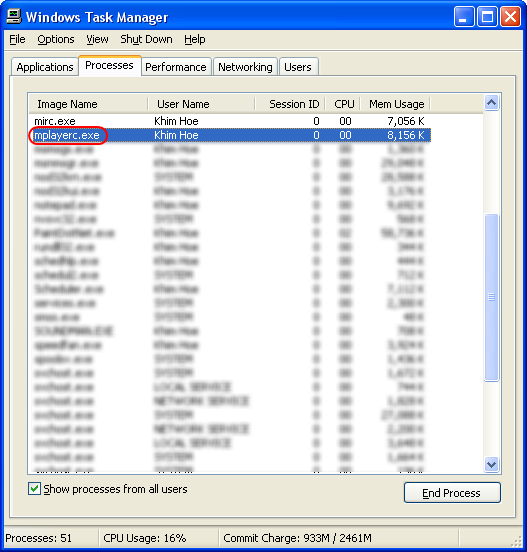
Task: Click the End Process button
Action: (452, 493)
